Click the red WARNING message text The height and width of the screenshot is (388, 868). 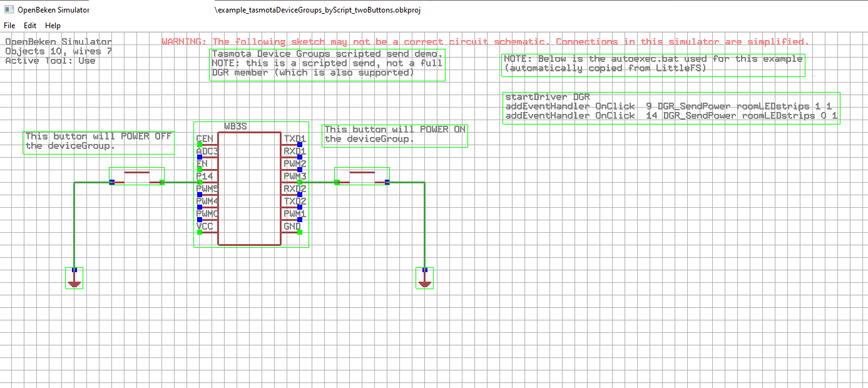coord(485,42)
